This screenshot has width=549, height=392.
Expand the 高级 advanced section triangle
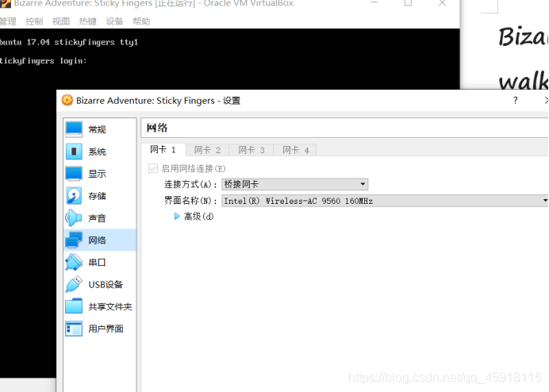177,217
